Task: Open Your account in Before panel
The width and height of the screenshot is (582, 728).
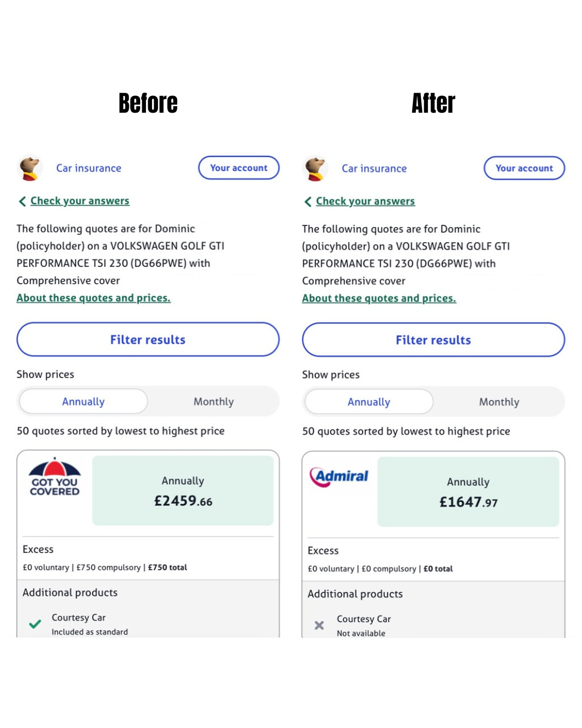Action: tap(239, 168)
